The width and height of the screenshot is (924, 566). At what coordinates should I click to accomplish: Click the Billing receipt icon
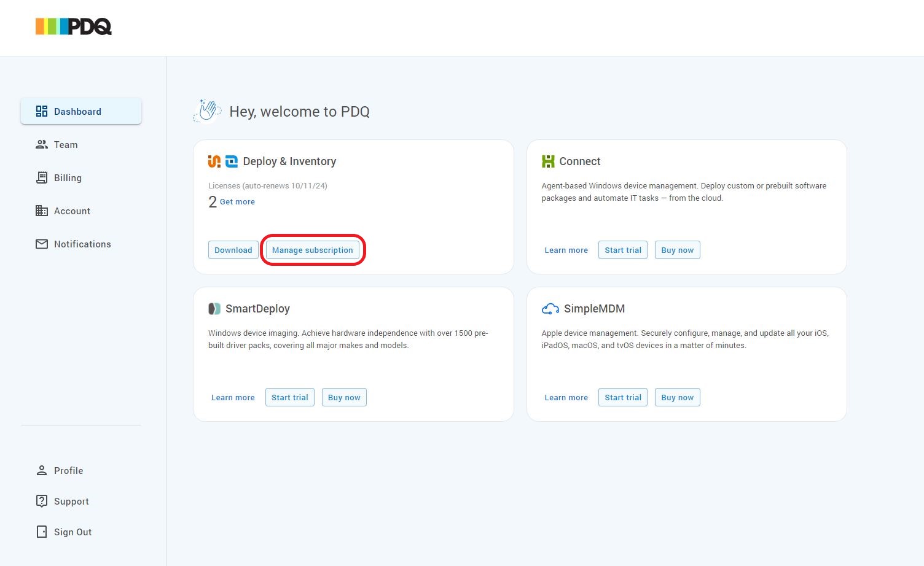coord(42,177)
